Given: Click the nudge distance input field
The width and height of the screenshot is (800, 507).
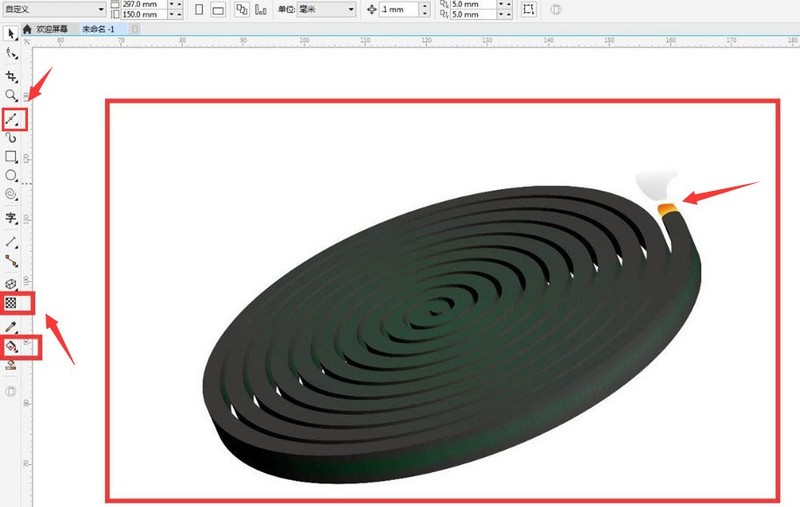Looking at the screenshot, I should [399, 9].
